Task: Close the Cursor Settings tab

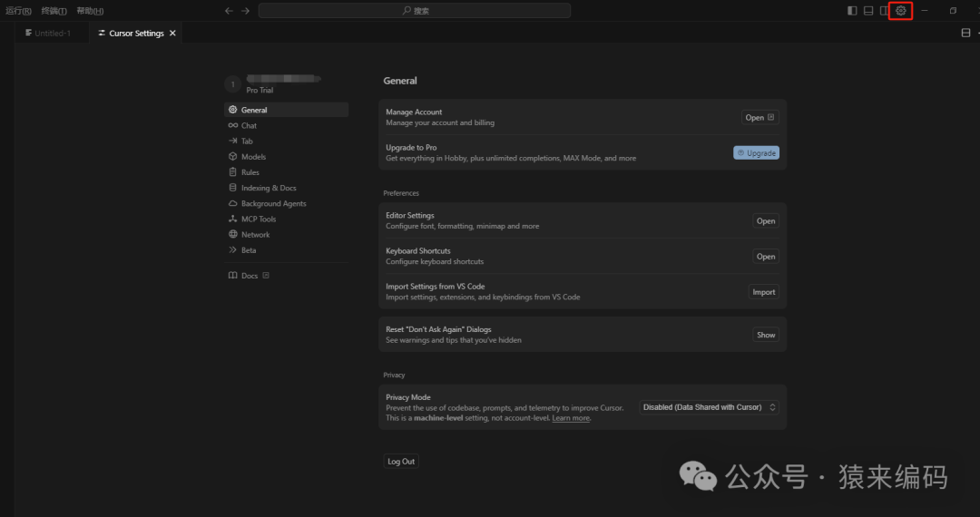Action: [172, 33]
